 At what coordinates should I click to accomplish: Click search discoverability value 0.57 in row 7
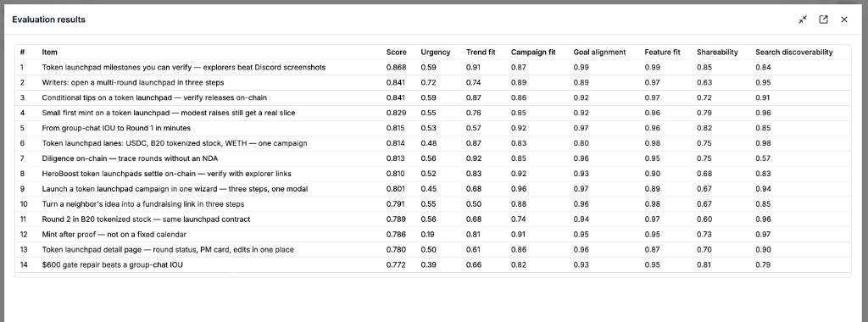763,158
